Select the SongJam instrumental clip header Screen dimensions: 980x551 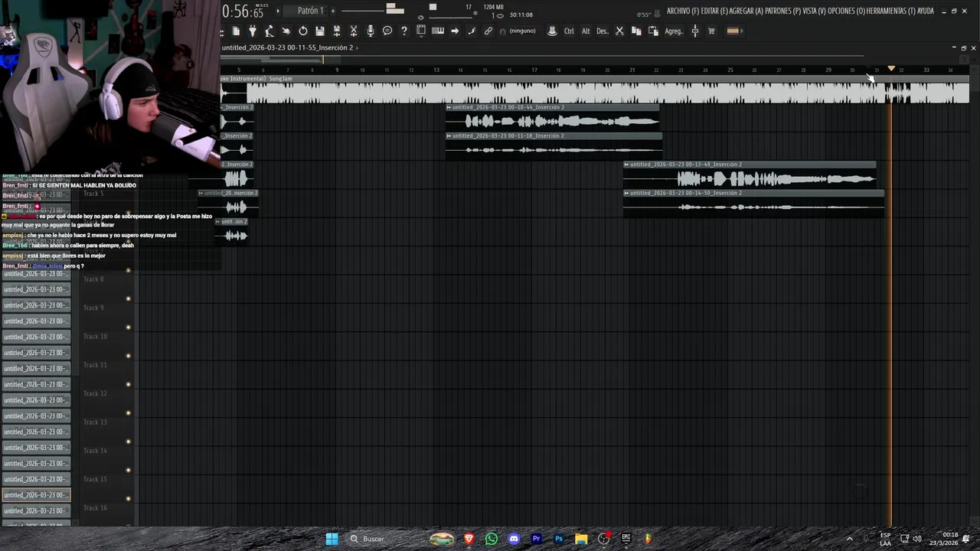pyautogui.click(x=595, y=78)
